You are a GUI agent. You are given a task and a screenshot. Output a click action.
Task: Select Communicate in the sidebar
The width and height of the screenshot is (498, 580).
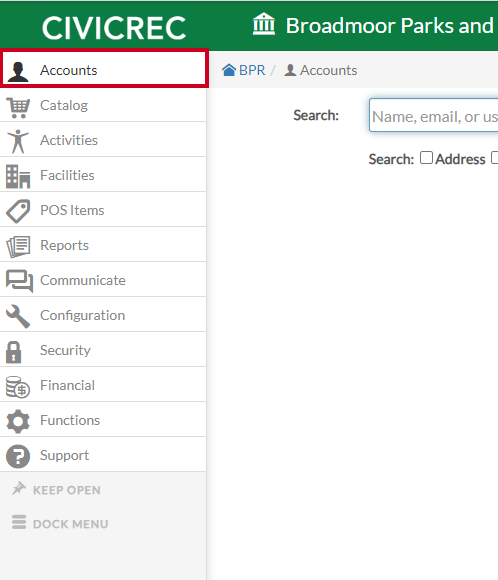coord(103,280)
